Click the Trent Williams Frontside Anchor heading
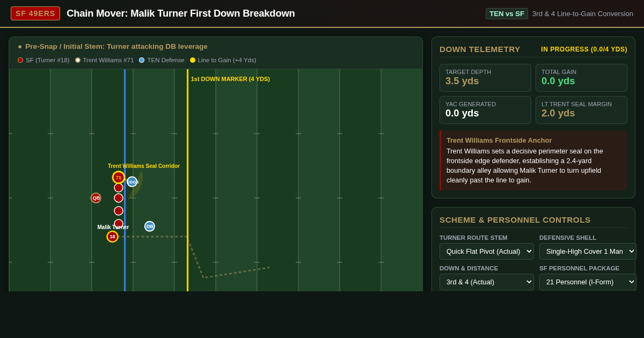This screenshot has height=338, width=644. click(x=499, y=141)
